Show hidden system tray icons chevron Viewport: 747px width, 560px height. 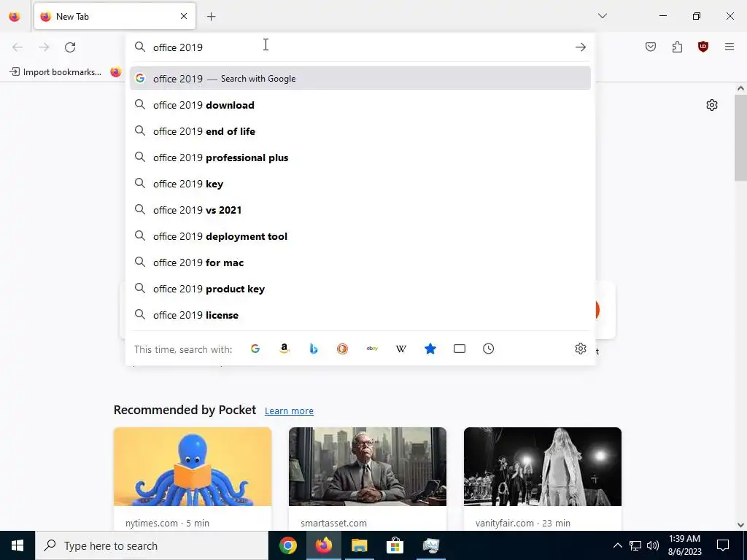617,545
